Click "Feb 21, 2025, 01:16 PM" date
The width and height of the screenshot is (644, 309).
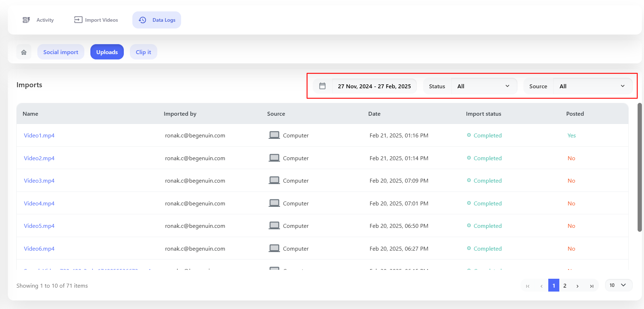pyautogui.click(x=399, y=135)
